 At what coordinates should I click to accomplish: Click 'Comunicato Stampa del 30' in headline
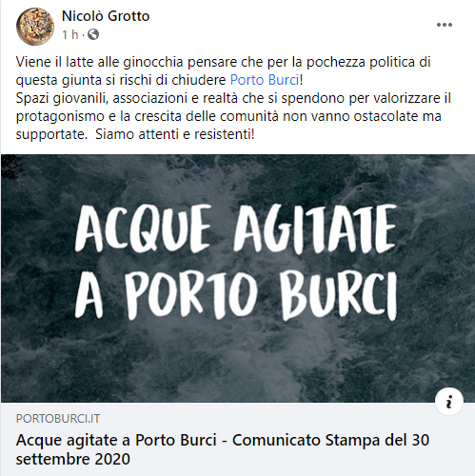point(330,440)
